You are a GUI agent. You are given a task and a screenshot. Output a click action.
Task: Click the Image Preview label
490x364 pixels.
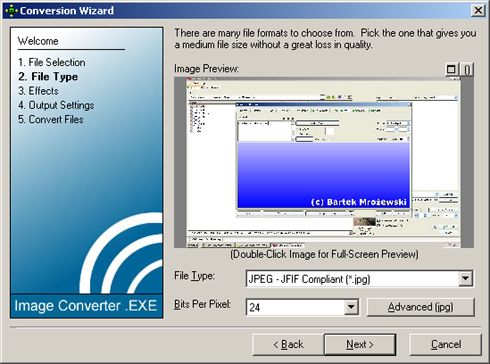[206, 69]
